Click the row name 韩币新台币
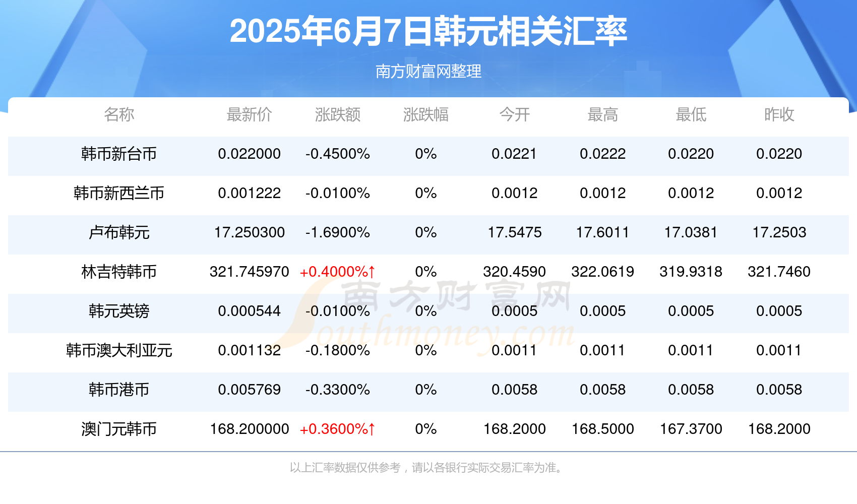This screenshot has width=857, height=504. click(x=119, y=154)
